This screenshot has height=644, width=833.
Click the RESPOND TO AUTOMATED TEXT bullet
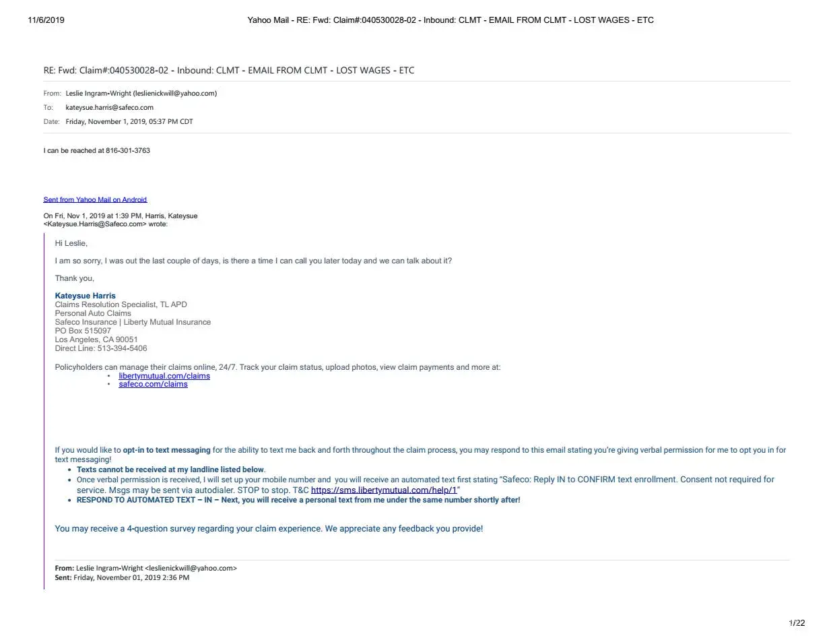[298, 500]
